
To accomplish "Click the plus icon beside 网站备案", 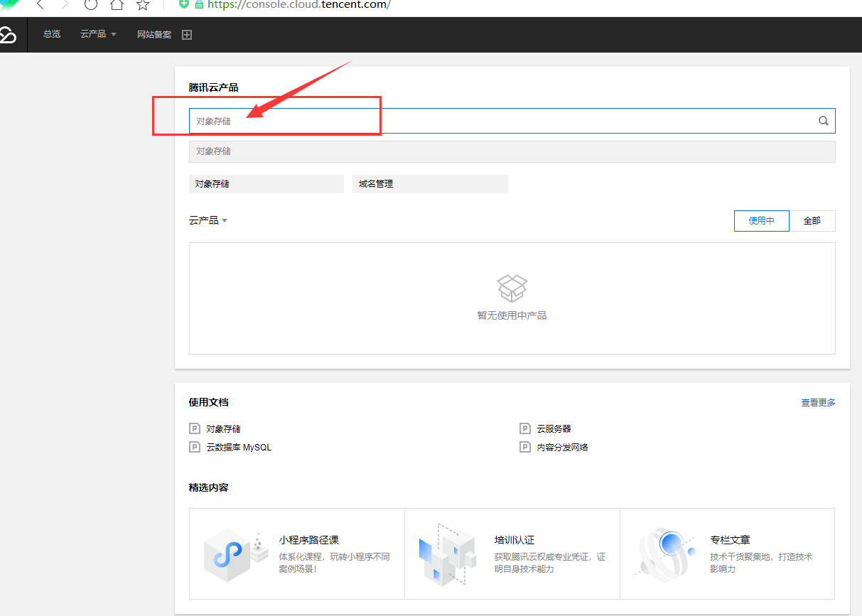I will click(x=187, y=35).
